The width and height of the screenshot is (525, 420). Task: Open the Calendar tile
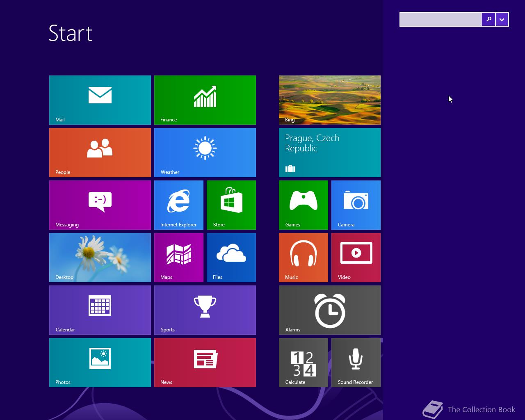[x=100, y=310]
